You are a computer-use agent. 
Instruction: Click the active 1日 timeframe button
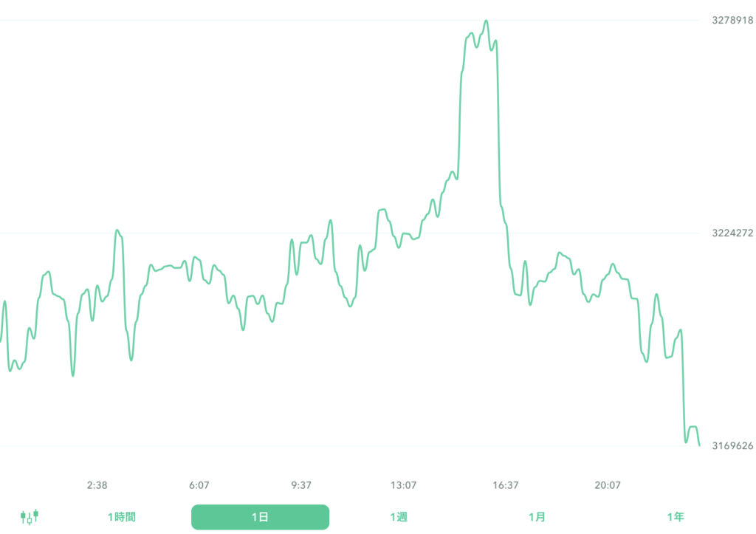point(260,517)
